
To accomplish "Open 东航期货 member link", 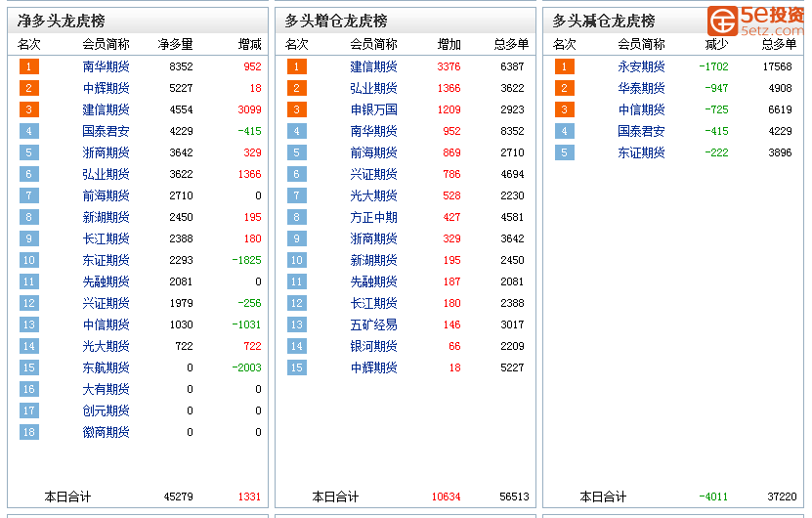I will (x=107, y=367).
